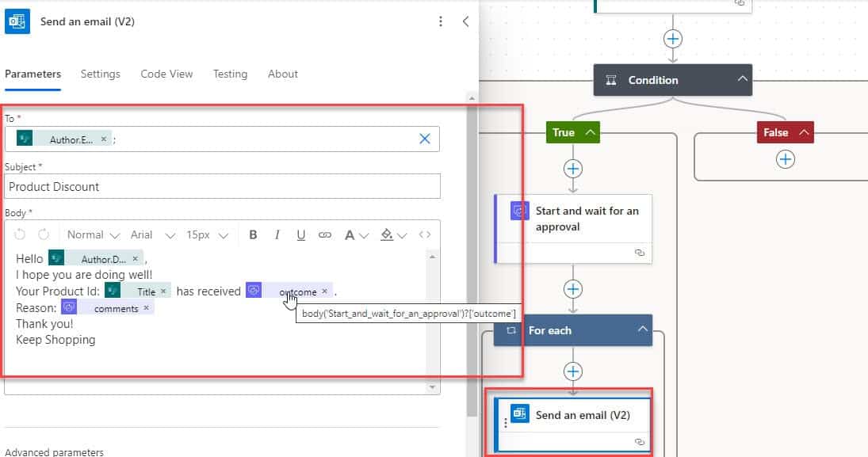Undo the last body edit

pos(20,234)
